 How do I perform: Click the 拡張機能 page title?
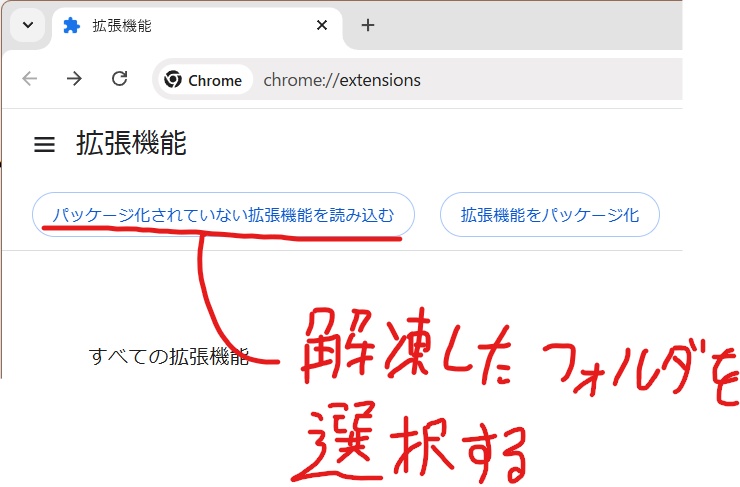(131, 143)
